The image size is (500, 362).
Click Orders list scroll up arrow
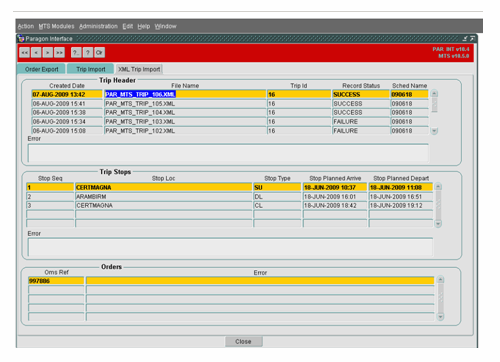point(440,280)
